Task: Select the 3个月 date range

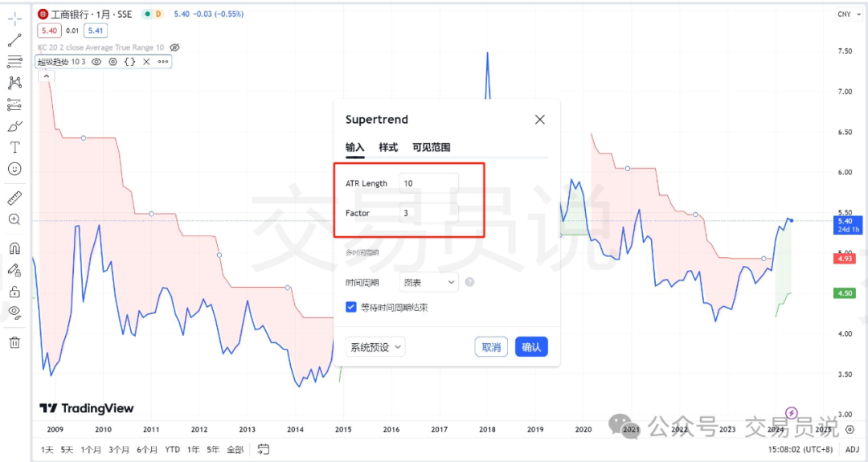Action: pos(119,450)
